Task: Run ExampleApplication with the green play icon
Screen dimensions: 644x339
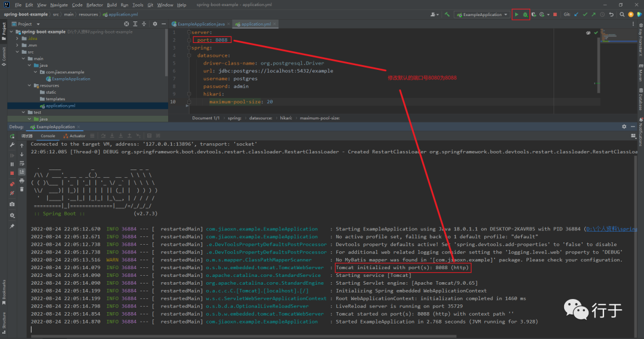Action: pyautogui.click(x=516, y=14)
